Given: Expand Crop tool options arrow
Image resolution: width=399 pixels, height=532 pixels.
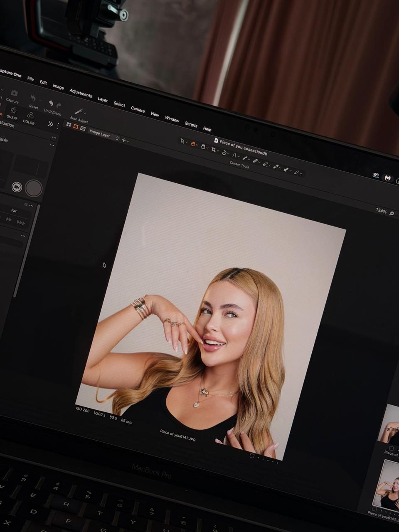Looking at the screenshot, I should pyautogui.click(x=217, y=150).
